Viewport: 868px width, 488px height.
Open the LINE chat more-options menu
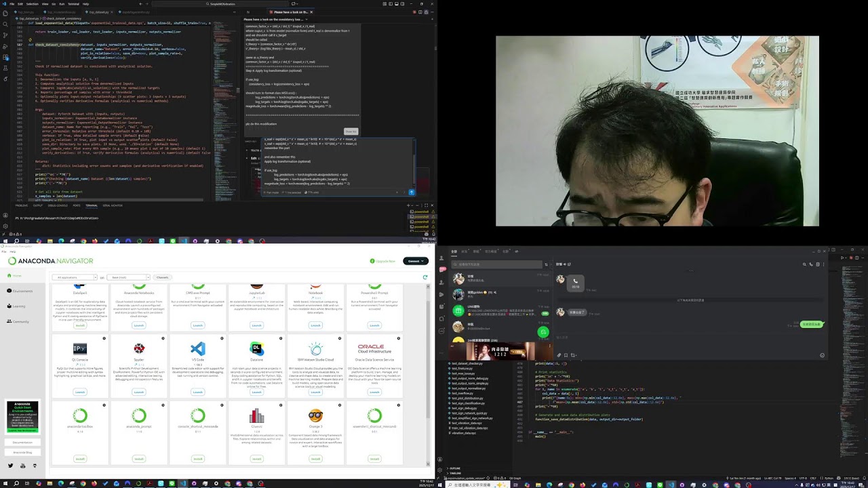(x=825, y=264)
